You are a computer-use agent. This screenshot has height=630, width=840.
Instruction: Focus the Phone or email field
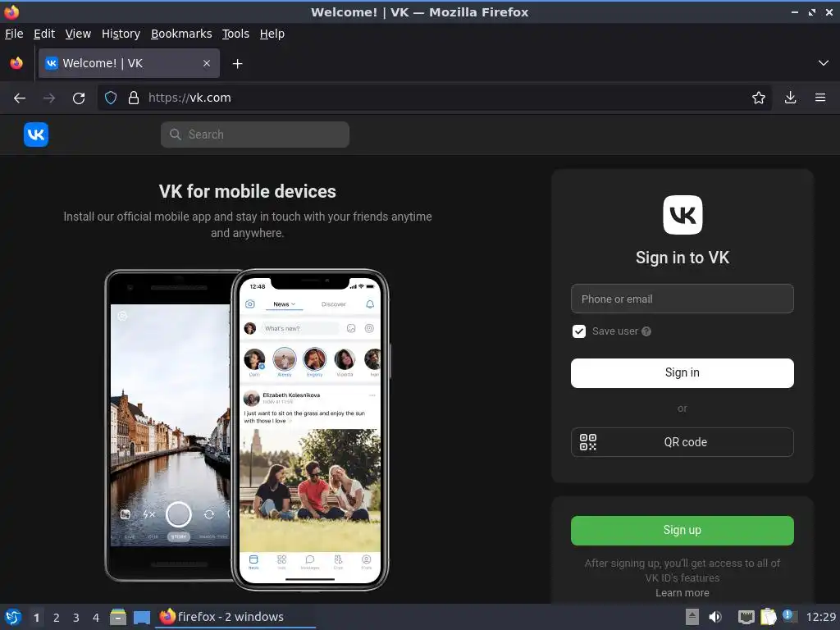click(682, 299)
